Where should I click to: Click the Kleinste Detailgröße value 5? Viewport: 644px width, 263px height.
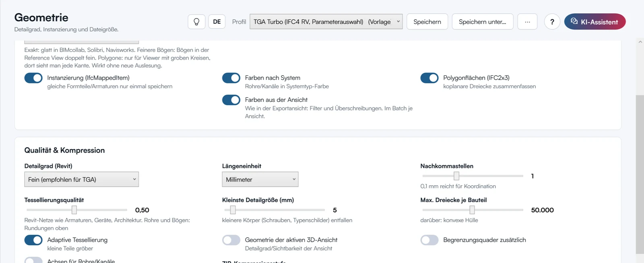point(335,210)
